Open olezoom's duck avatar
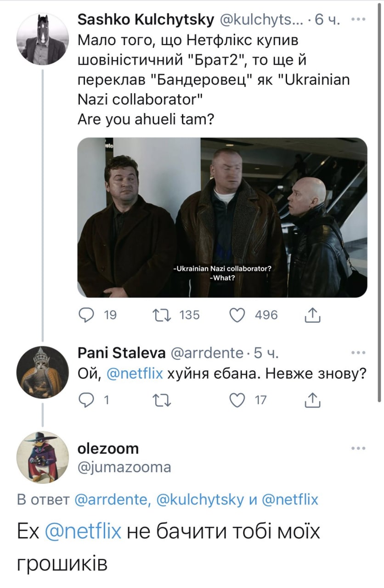 pos(43,457)
